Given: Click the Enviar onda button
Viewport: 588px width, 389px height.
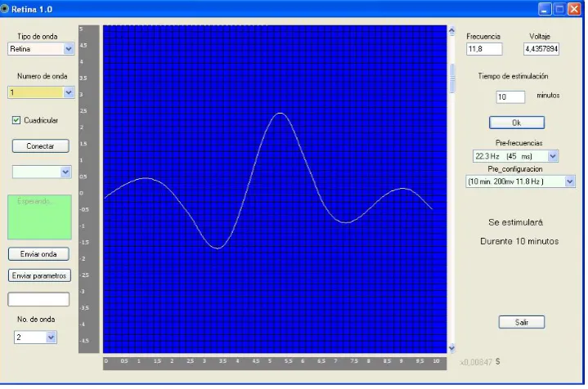Looking at the screenshot, I should (38, 253).
